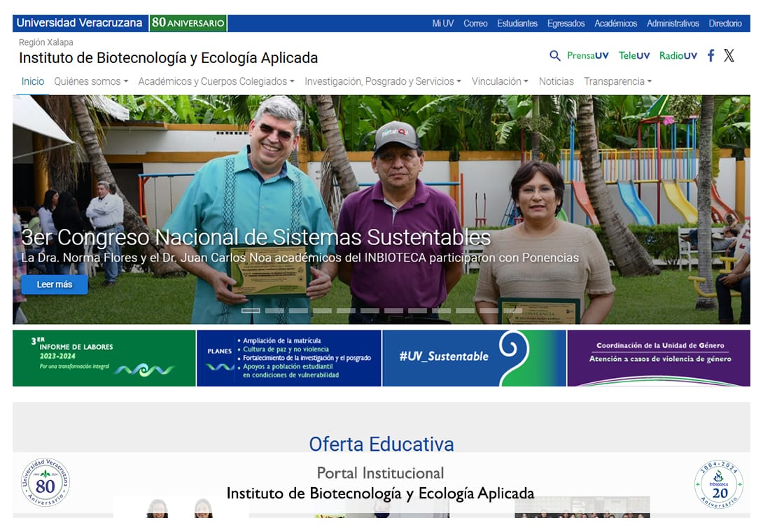
Task: Expand the Vinculación dropdown
Action: coord(500,81)
